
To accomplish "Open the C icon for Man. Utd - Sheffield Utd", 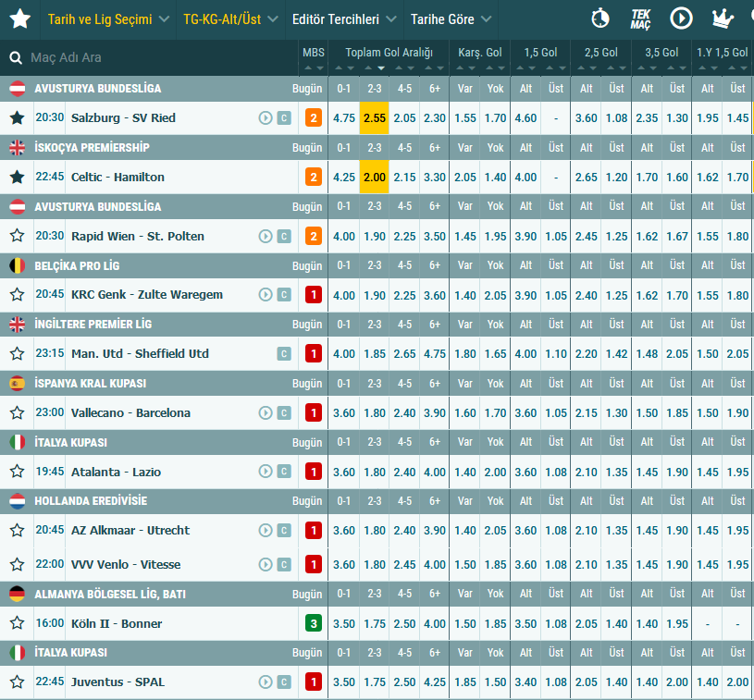I will pos(284,354).
